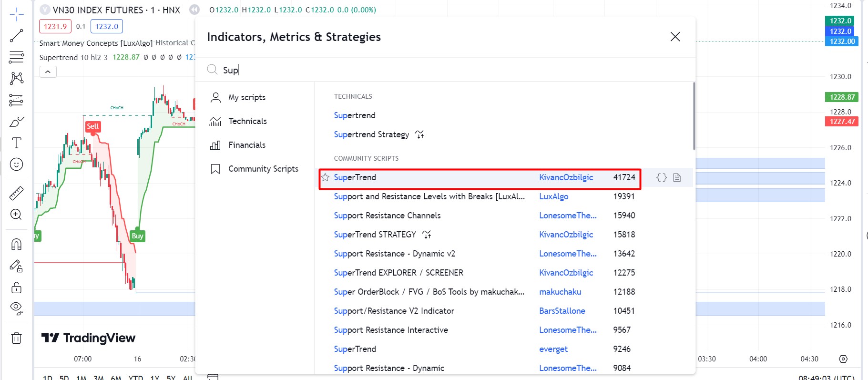The height and width of the screenshot is (380, 868).
Task: Add SuperTrend by KivancOzbilgic to favorites
Action: coord(325,177)
